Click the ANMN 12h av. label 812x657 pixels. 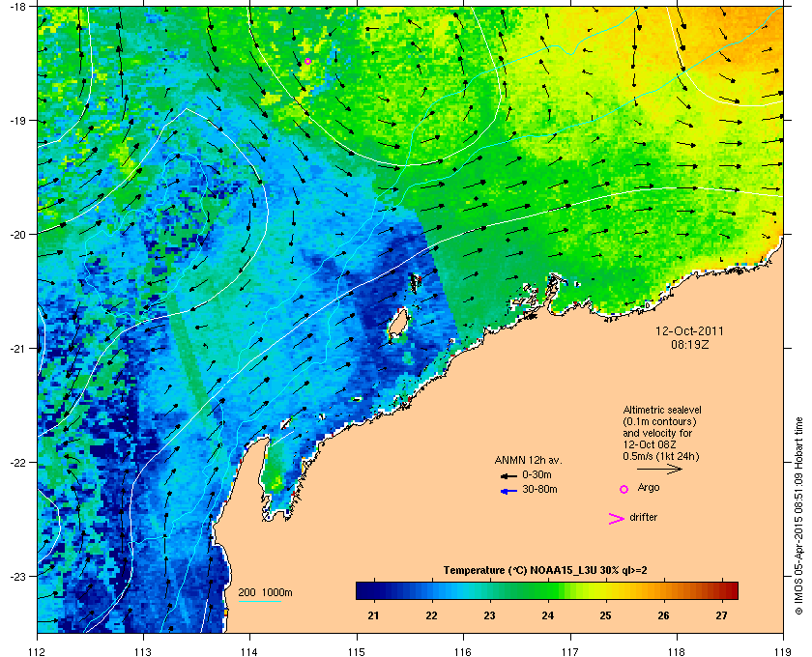coord(528,460)
